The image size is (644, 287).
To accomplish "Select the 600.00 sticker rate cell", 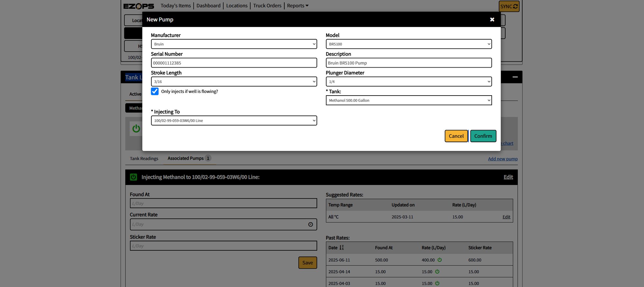I will tap(475, 260).
